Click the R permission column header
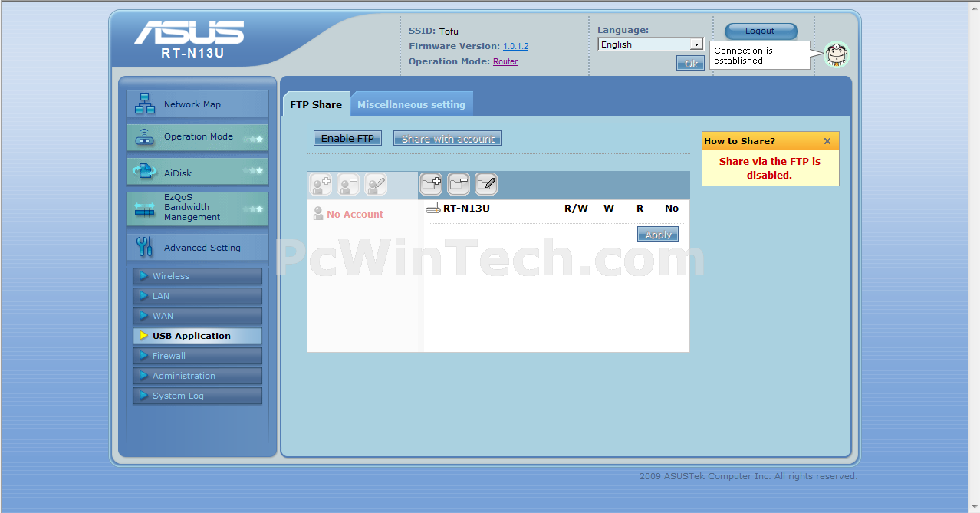 tap(640, 209)
